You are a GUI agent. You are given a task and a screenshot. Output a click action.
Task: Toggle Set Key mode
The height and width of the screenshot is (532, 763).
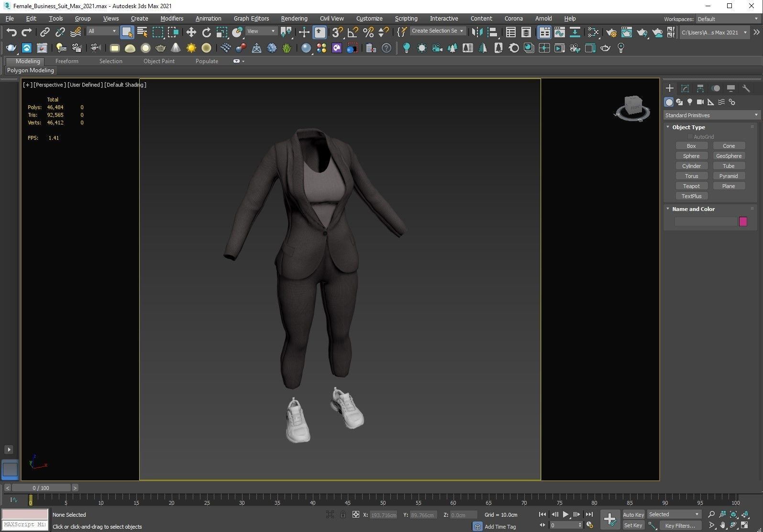coord(633,525)
